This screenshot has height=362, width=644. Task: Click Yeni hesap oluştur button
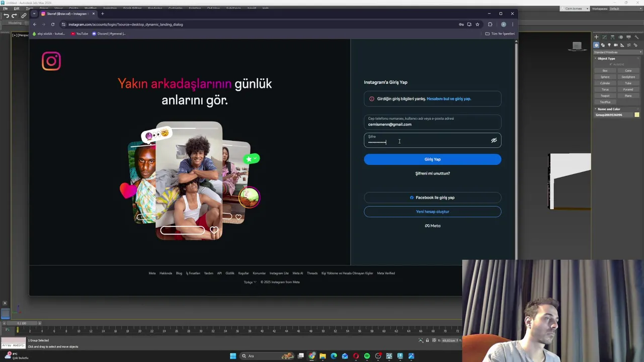click(433, 212)
